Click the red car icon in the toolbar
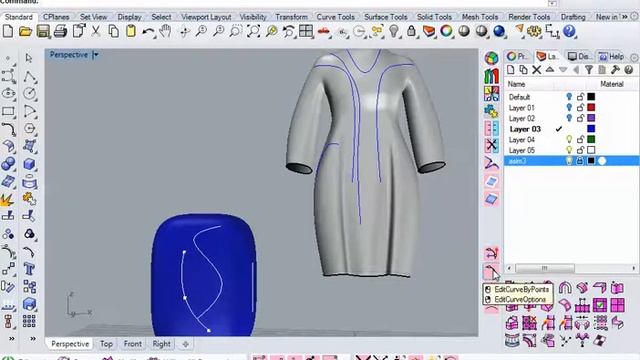The width and height of the screenshot is (640, 360). coord(324,31)
